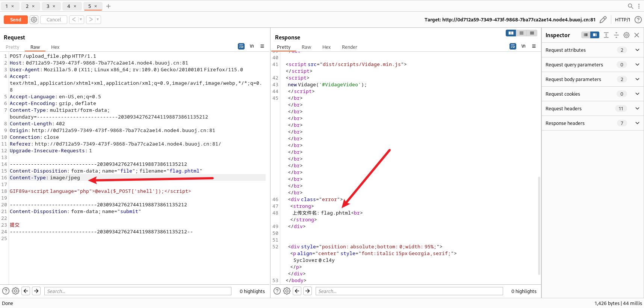Jump to previous Request search match
Screen dimensions: 644x308
pos(26,291)
